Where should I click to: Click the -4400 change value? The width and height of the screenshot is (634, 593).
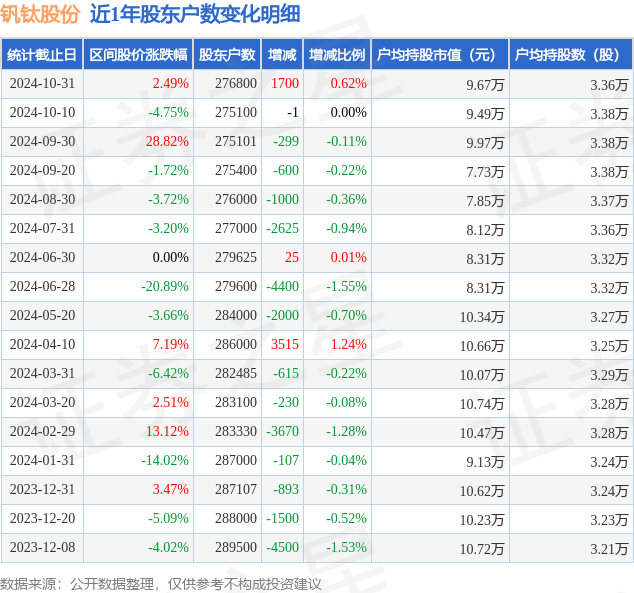282,286
